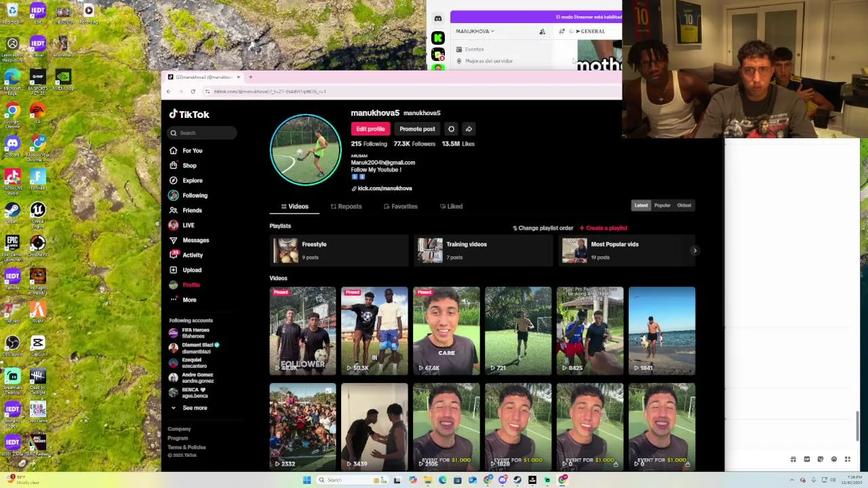Open profile settings gear icon
868x488 pixels.
click(x=451, y=129)
